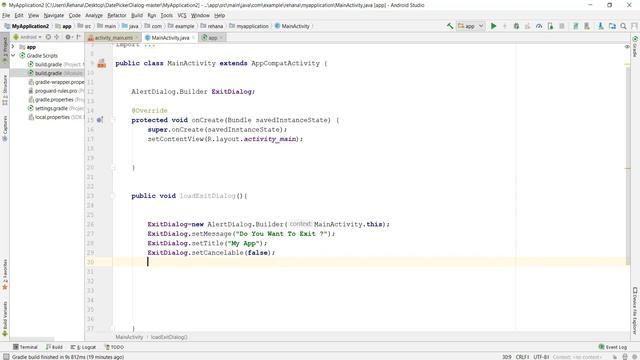Click Attach debugger to Android process icon

point(550,26)
